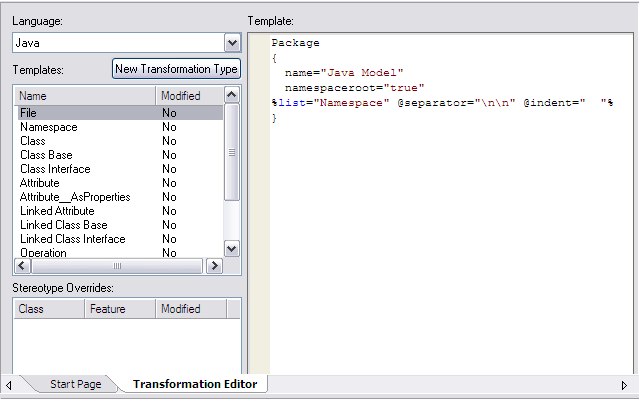Select the Class Base template

[120, 155]
